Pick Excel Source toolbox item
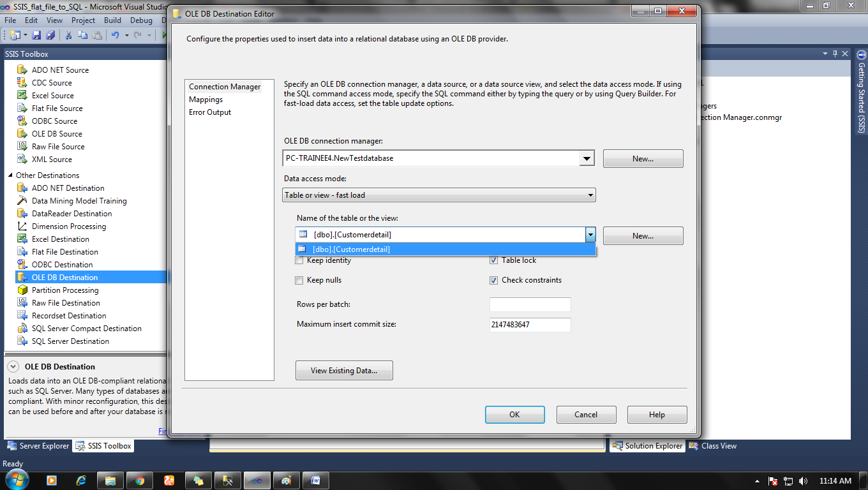868x490 pixels. tap(53, 96)
